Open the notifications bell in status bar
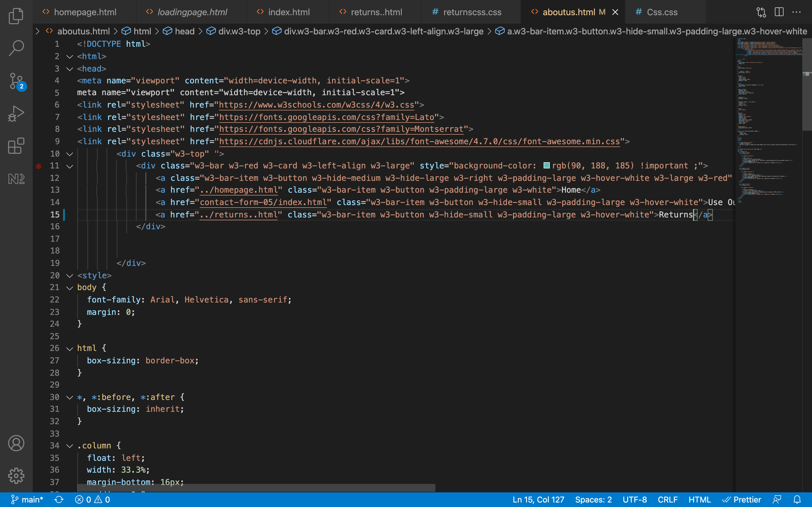 [797, 500]
